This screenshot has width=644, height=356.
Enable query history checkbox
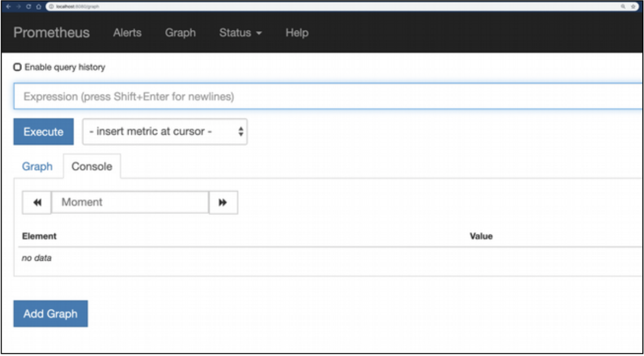click(17, 67)
